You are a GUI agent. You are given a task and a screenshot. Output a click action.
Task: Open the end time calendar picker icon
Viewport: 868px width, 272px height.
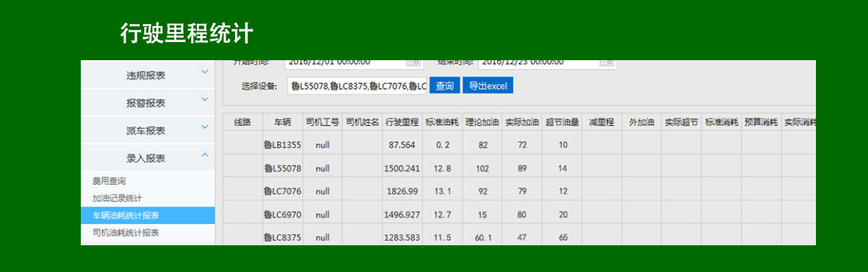click(x=606, y=63)
